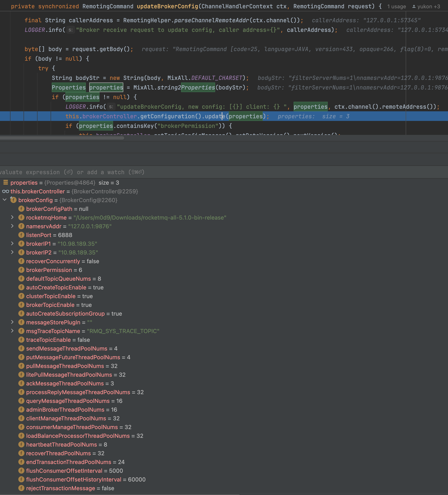Open the '1 usage' inlay hint

coord(397,7)
